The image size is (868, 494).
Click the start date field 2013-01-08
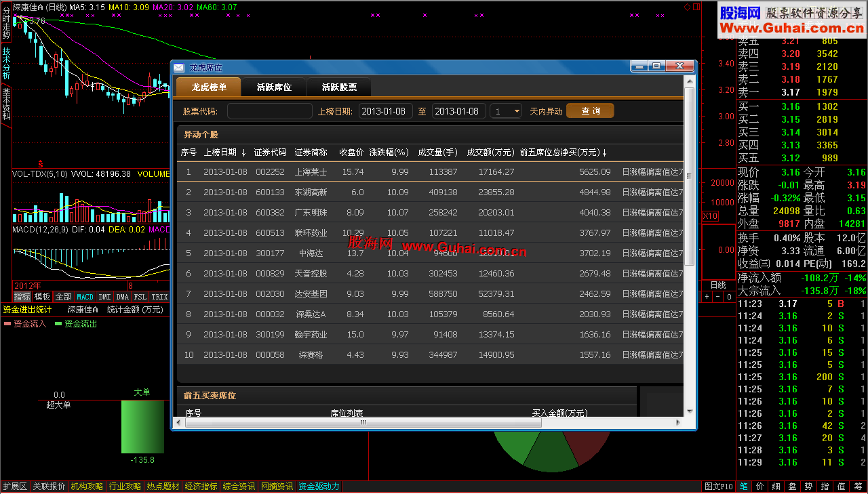386,111
